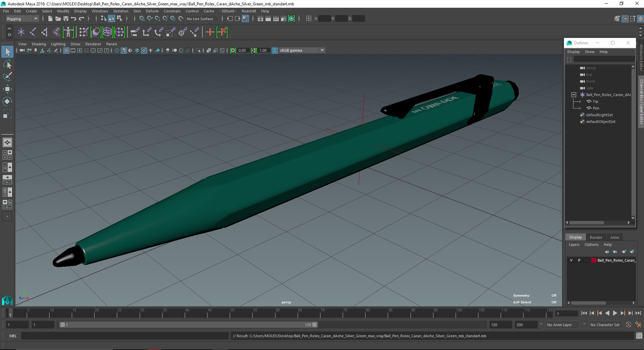This screenshot has width=644, height=350.
Task: Open the Rigging menu set dropdown
Action: click(22, 19)
